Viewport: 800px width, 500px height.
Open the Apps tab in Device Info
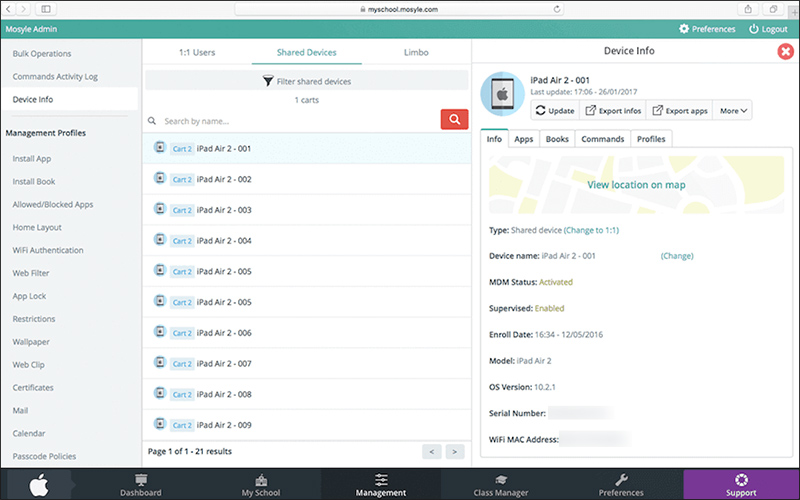pos(523,139)
